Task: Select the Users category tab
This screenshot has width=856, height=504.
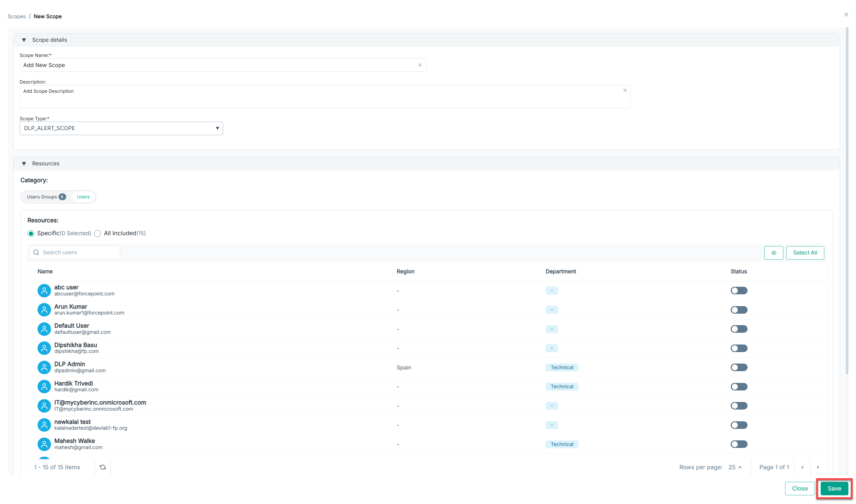Action: click(x=83, y=197)
